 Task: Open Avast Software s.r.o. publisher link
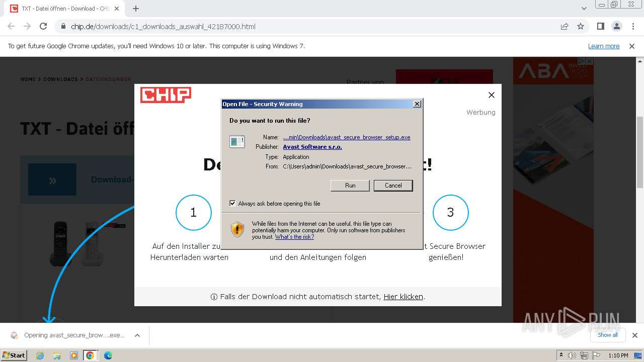[312, 147]
